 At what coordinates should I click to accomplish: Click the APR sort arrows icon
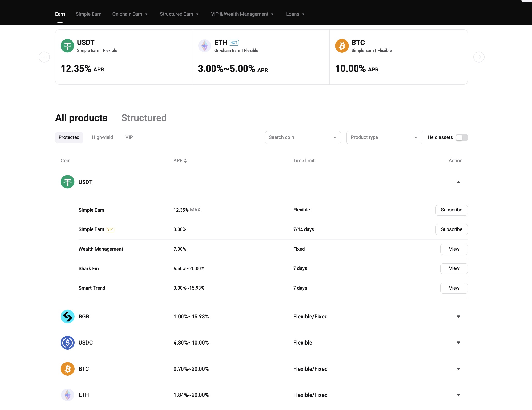pos(186,161)
